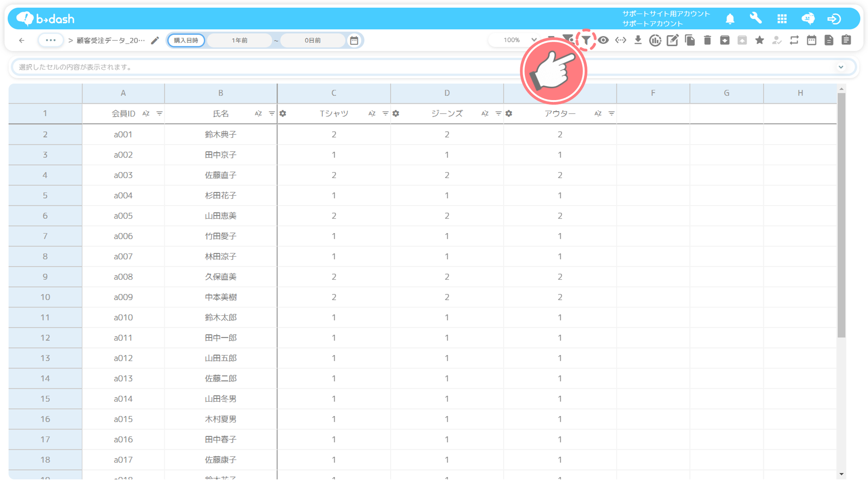Open gear settings for ジーンズ column
Viewport: 868px width, 488px height.
pyautogui.click(x=396, y=114)
